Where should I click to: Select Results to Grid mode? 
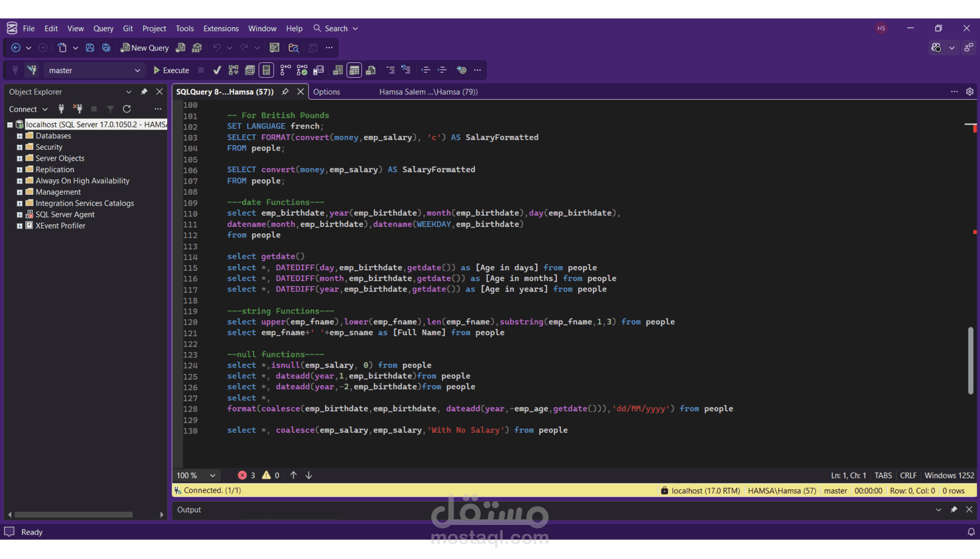[354, 70]
